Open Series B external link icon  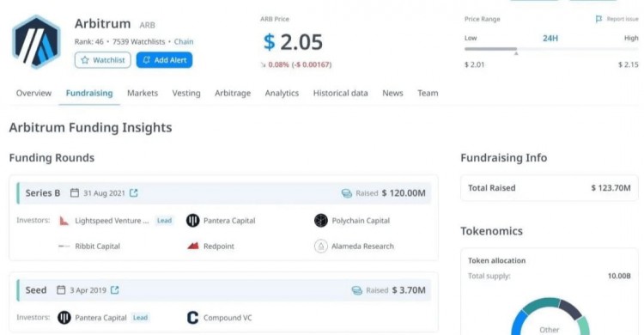133,192
